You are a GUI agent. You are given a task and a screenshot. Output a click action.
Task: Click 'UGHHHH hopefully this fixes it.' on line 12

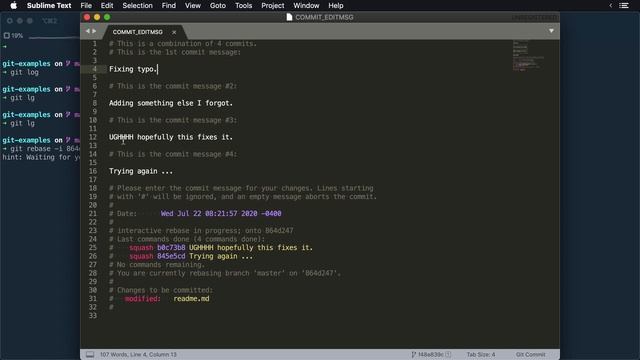coord(171,137)
